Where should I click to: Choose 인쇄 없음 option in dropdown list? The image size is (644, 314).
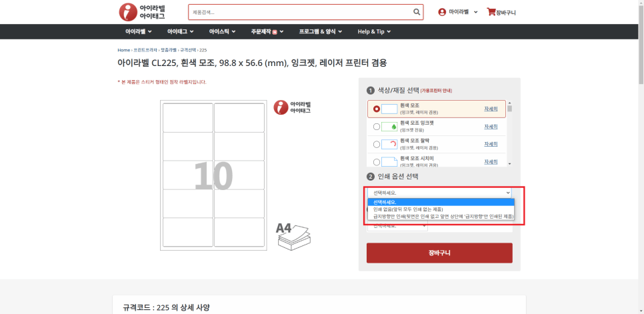(x=441, y=209)
